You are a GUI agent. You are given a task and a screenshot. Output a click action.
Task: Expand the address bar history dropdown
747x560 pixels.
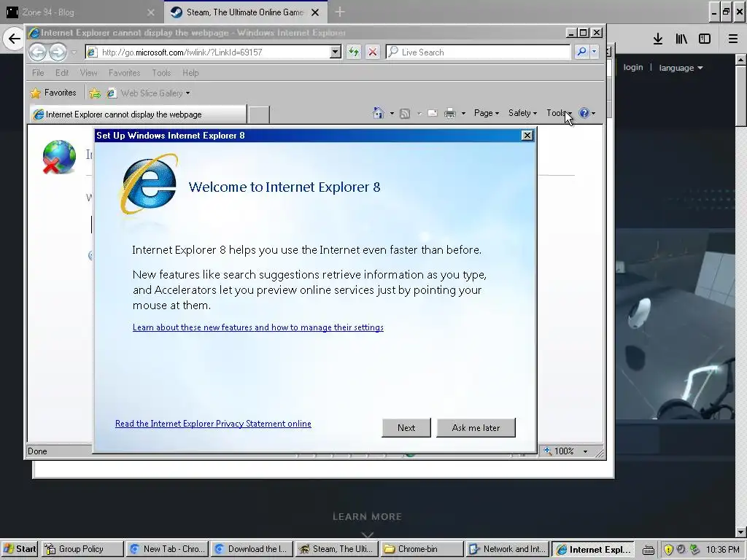coord(336,52)
